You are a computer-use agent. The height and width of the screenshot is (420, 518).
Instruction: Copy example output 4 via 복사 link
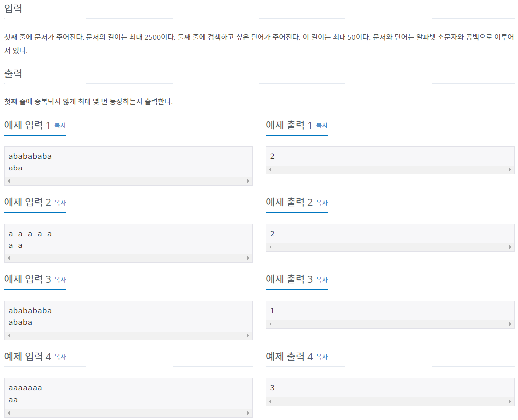tap(322, 357)
